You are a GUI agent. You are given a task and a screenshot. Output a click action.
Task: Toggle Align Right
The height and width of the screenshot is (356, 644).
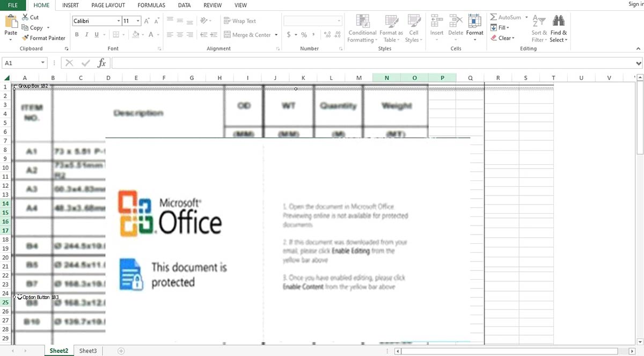tap(189, 34)
